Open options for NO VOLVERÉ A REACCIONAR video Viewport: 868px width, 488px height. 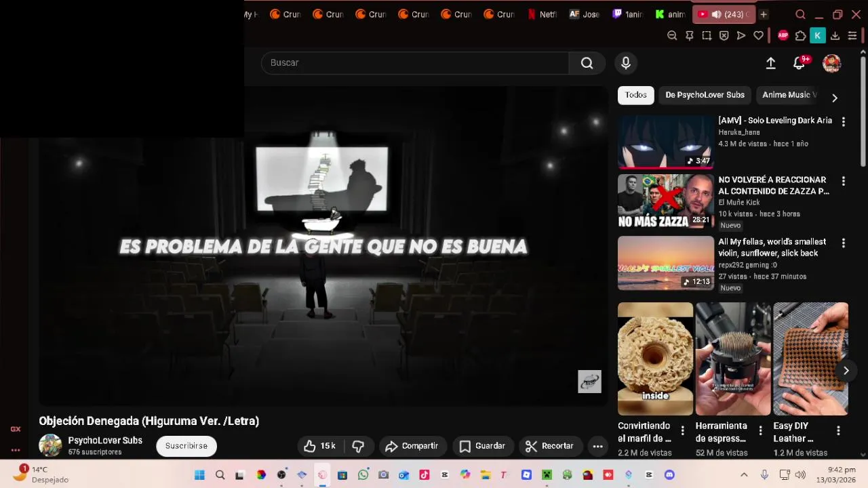pos(843,181)
